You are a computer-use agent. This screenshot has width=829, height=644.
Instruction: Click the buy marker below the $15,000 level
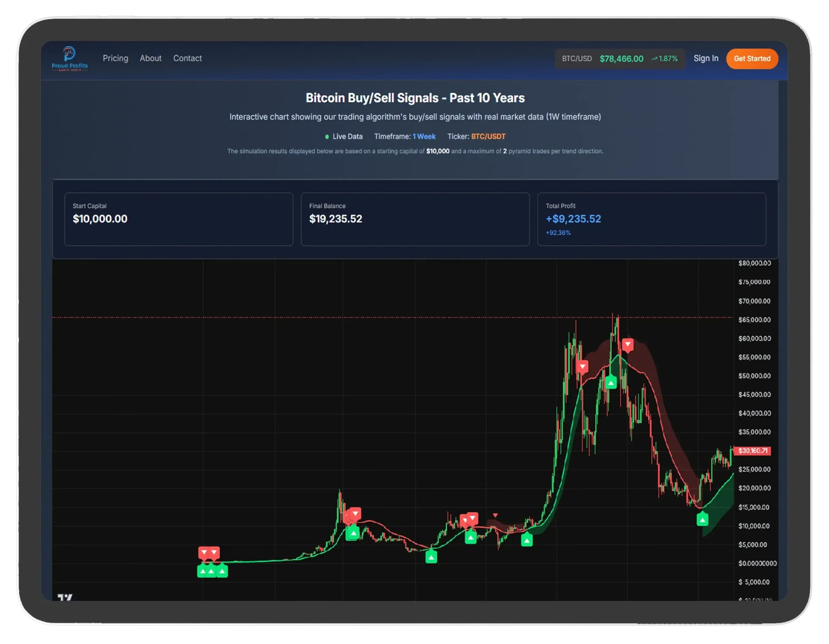(x=702, y=519)
